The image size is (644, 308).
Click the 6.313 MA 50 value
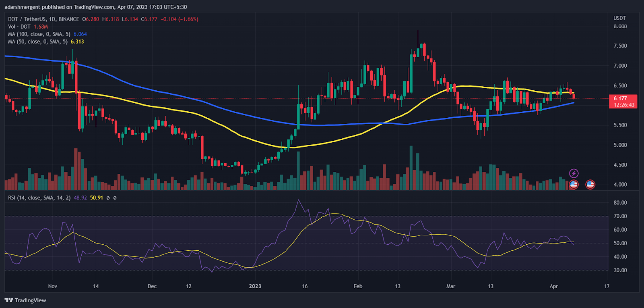[x=77, y=42]
